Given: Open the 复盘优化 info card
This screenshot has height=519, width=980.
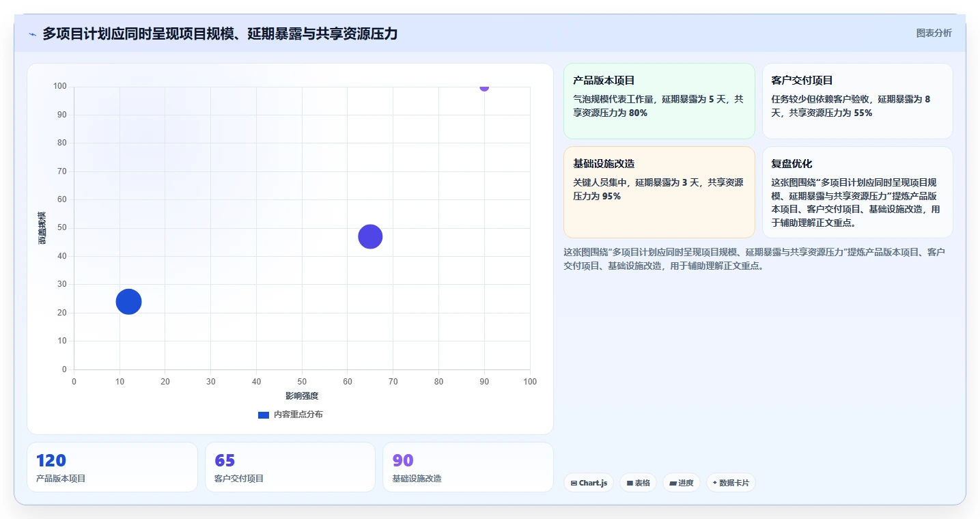Looking at the screenshot, I should [x=857, y=192].
